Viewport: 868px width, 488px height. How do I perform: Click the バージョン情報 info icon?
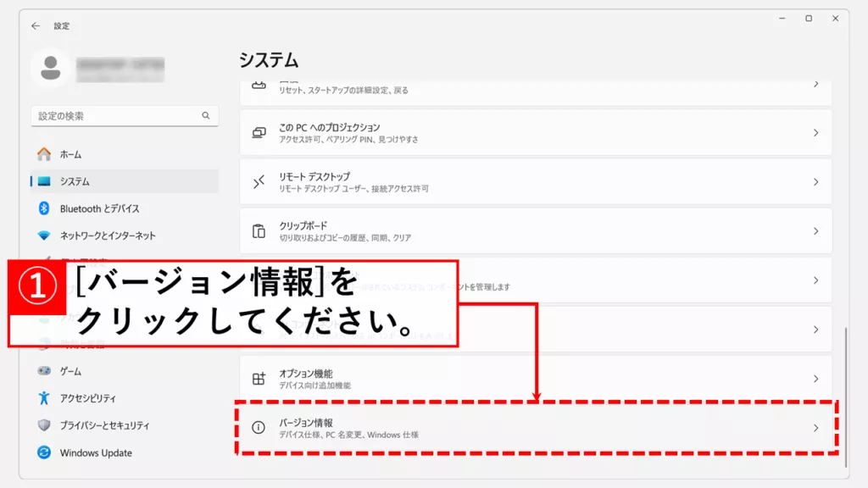point(259,428)
